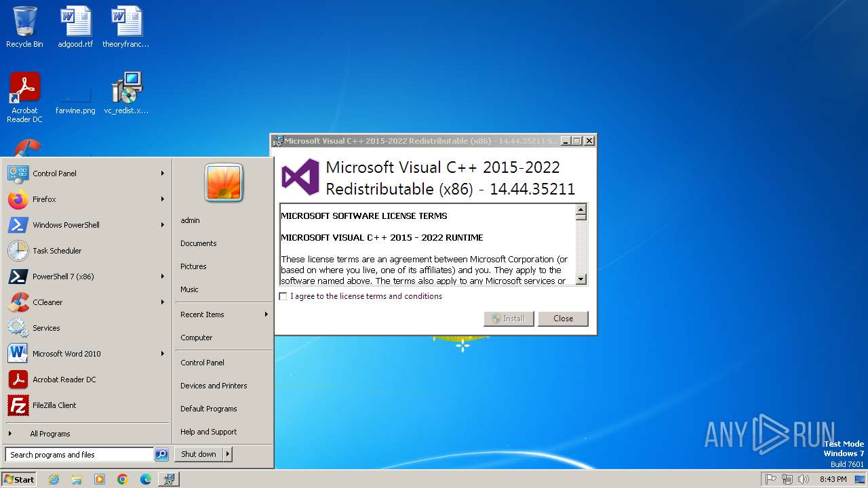
Task: Launch Firefox from Start menu
Action: 86,199
